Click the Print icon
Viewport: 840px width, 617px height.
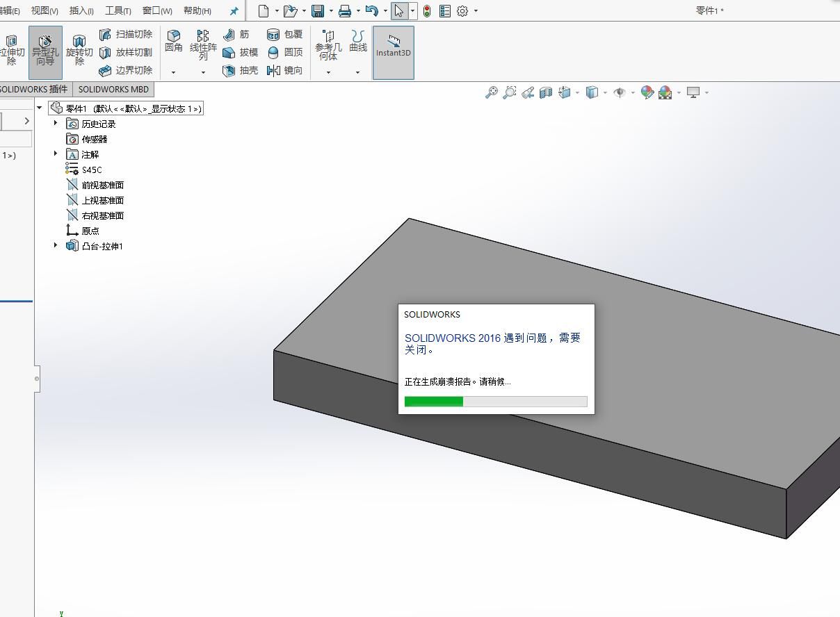coord(344,10)
